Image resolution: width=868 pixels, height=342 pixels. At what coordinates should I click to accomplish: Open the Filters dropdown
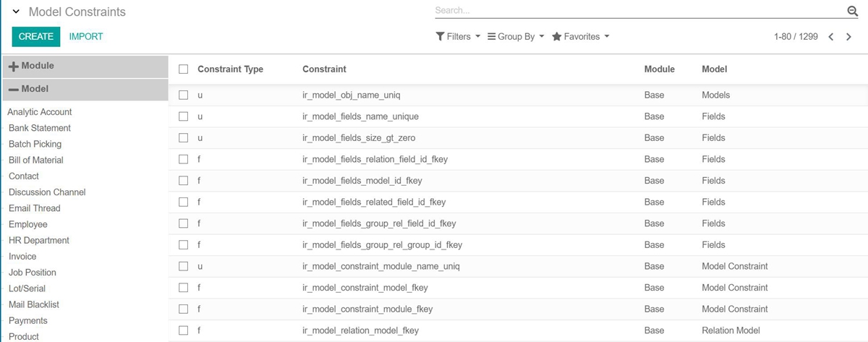point(458,36)
